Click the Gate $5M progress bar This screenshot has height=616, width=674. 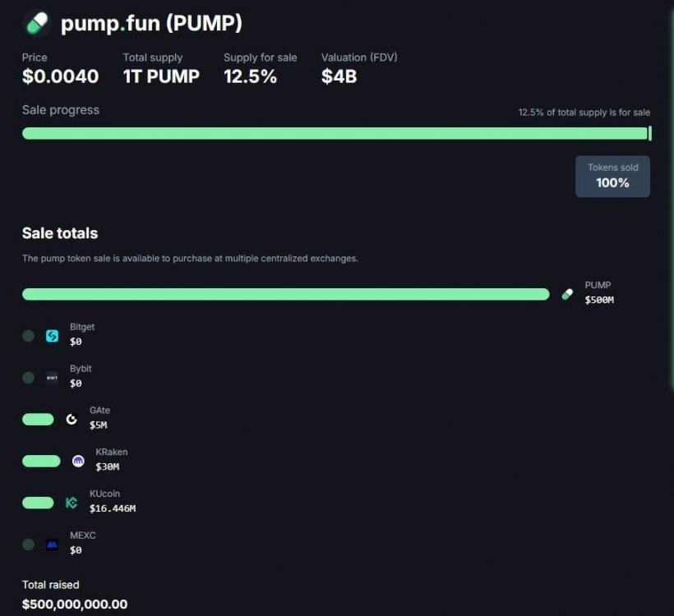[38, 420]
